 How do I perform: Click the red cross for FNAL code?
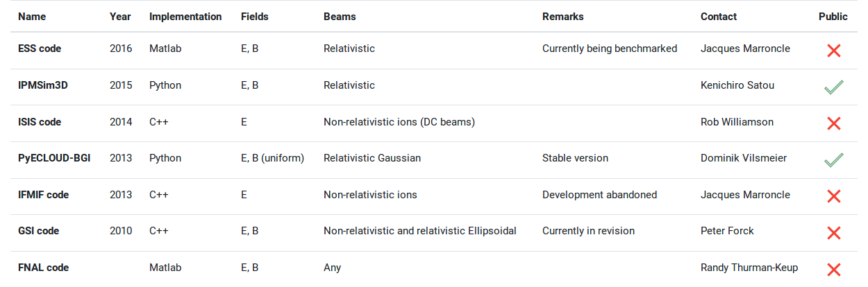coord(834,270)
